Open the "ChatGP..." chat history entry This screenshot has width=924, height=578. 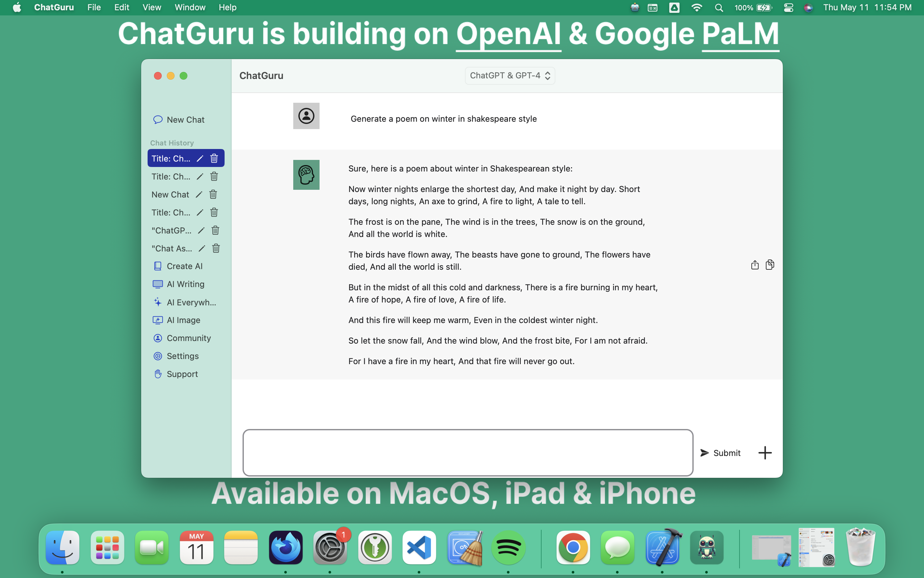[171, 231]
